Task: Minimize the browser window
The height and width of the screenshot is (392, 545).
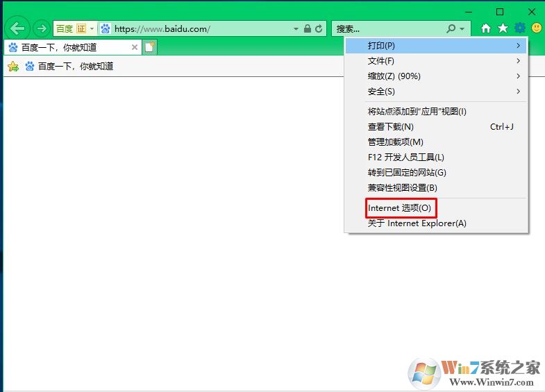Action: pyautogui.click(x=469, y=12)
